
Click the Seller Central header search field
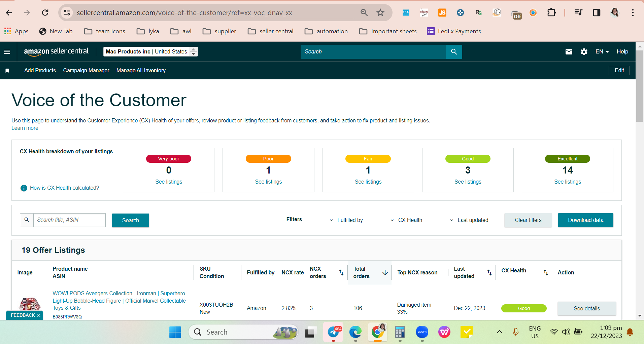pos(373,52)
